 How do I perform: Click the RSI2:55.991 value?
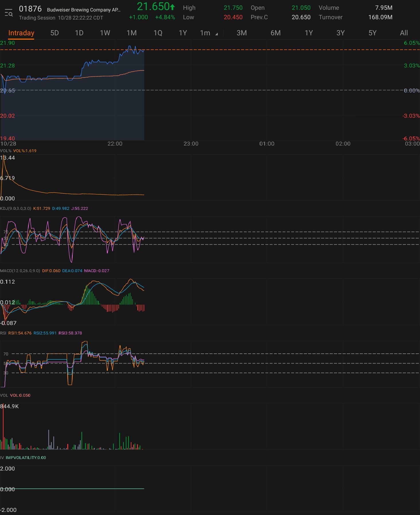(x=45, y=333)
